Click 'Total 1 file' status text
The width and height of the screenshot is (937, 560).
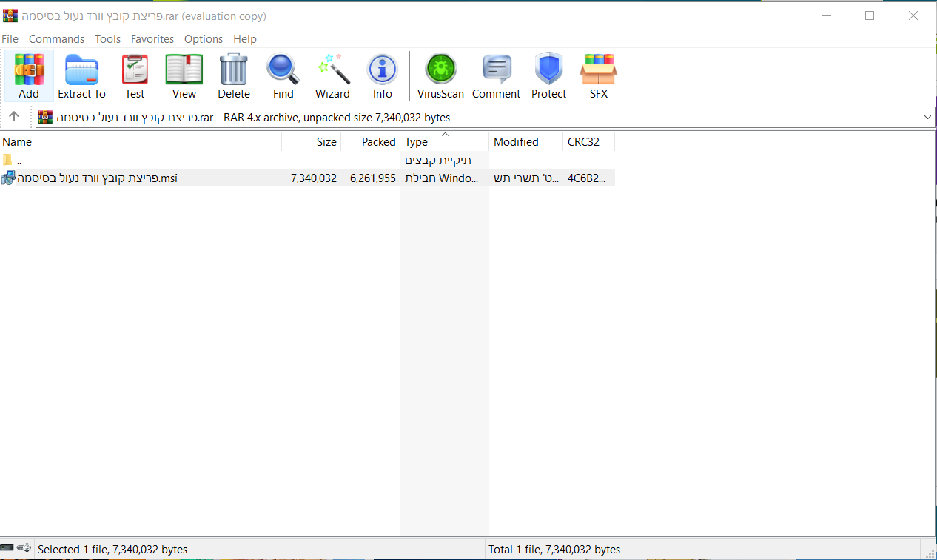click(x=554, y=549)
